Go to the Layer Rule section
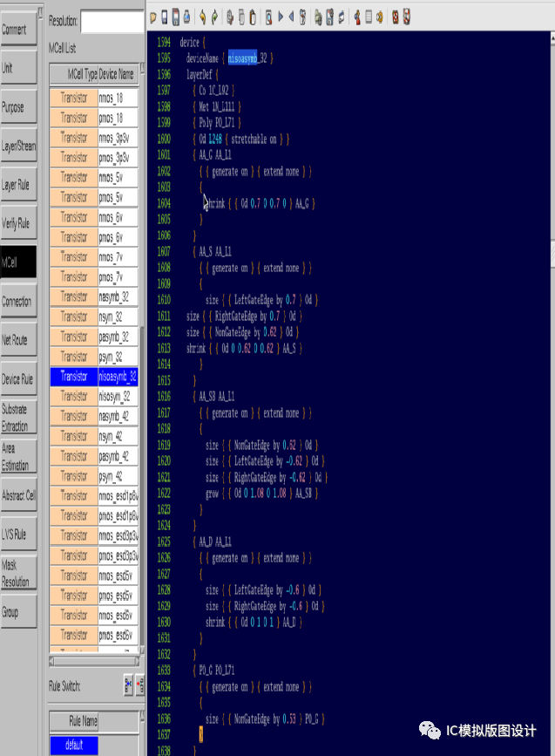The height and width of the screenshot is (756, 555). 18,185
